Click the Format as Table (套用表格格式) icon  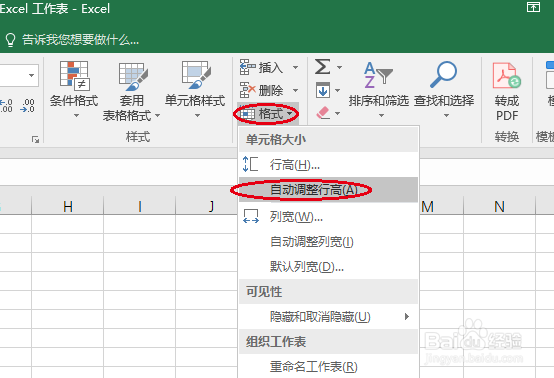(133, 76)
